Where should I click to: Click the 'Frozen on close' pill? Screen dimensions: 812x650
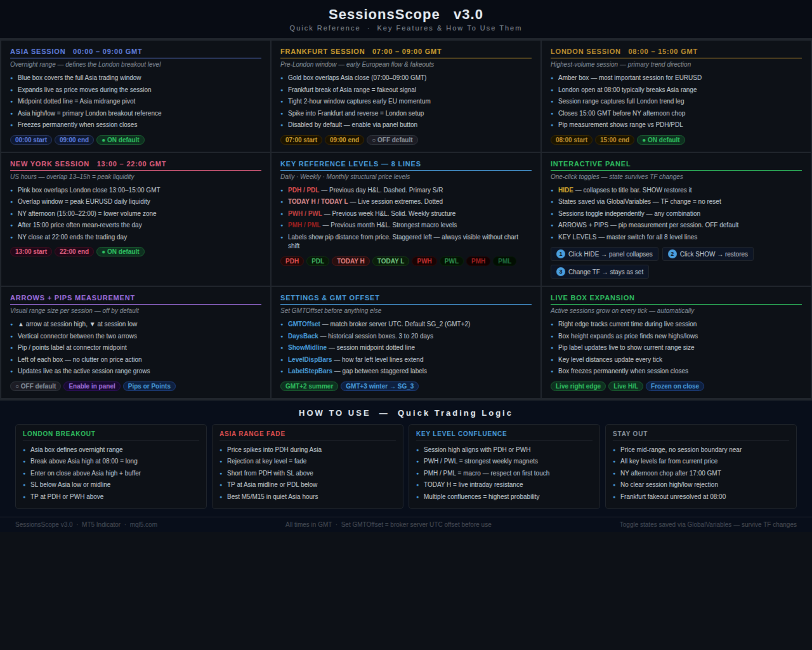[674, 386]
